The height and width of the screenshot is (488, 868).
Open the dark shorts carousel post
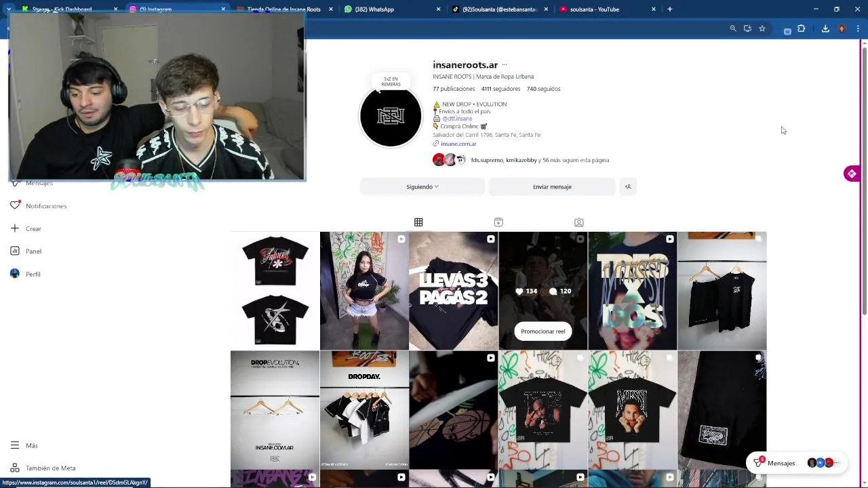pos(722,409)
